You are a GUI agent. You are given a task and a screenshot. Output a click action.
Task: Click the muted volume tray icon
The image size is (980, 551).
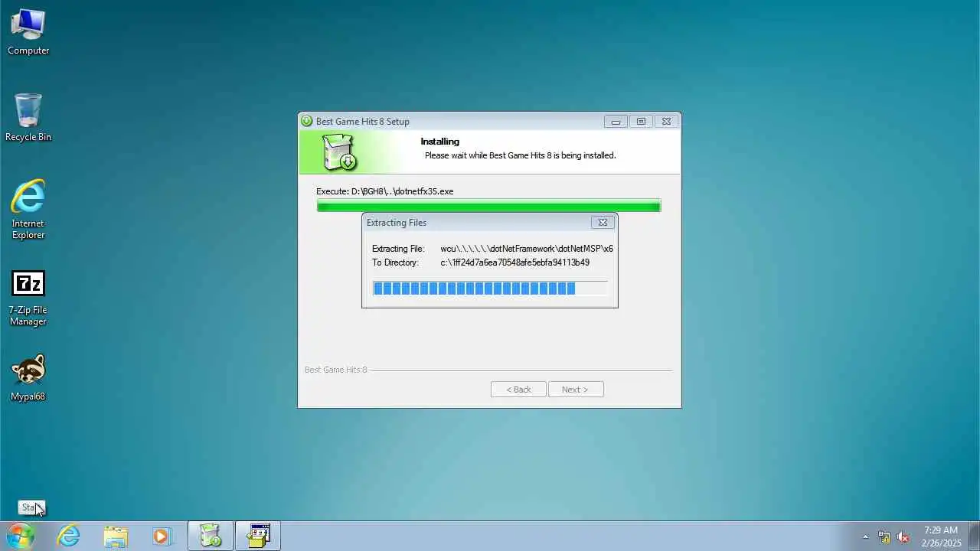[x=903, y=536]
